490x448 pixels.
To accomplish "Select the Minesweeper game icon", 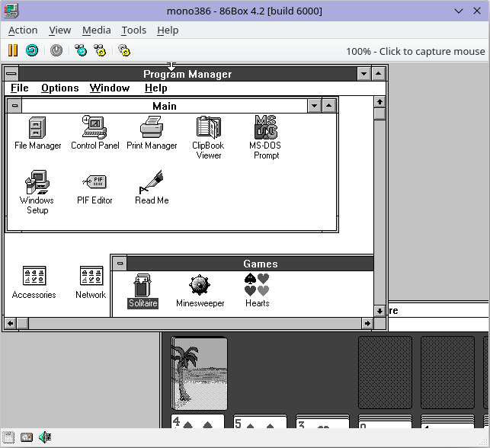I will tap(200, 291).
